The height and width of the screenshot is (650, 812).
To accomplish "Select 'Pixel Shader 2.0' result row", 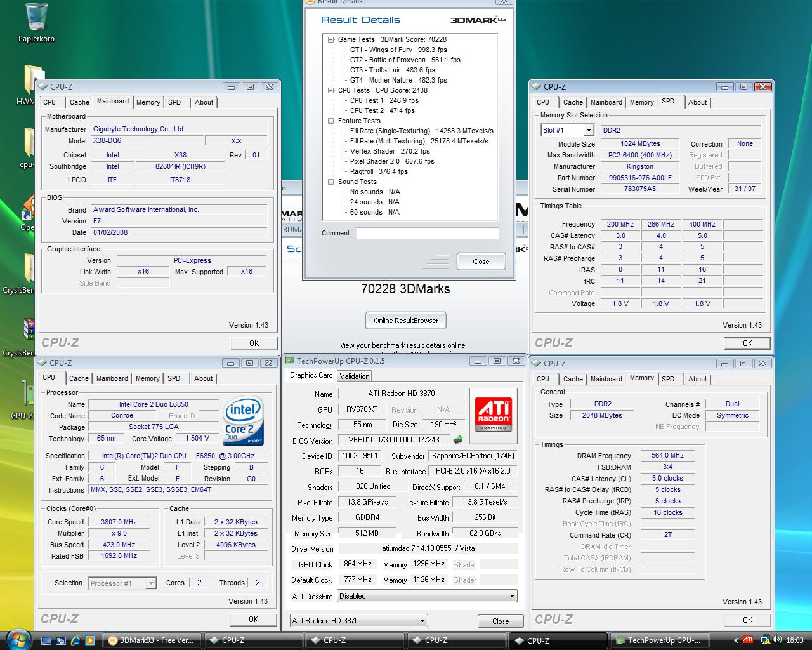I will click(392, 161).
